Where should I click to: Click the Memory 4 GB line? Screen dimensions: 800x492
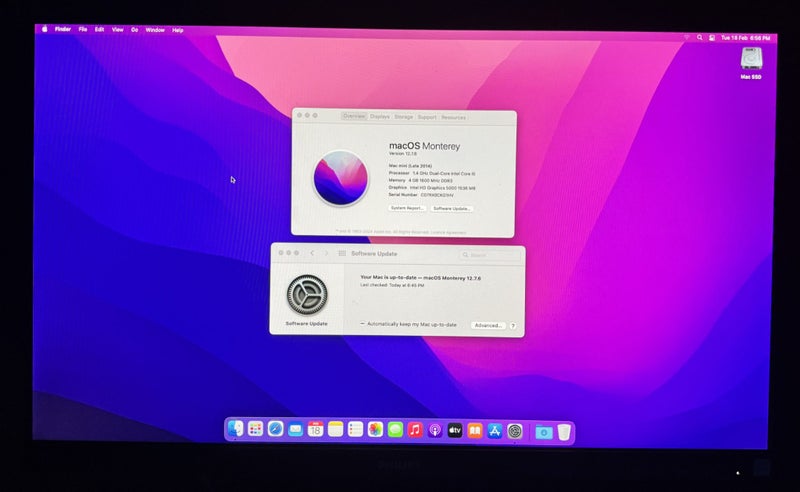420,180
